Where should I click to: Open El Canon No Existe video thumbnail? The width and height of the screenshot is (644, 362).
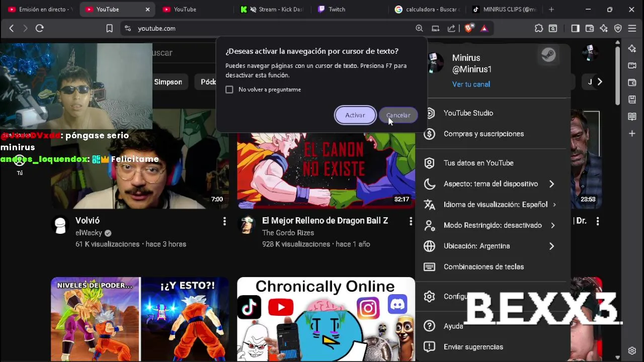(x=326, y=170)
